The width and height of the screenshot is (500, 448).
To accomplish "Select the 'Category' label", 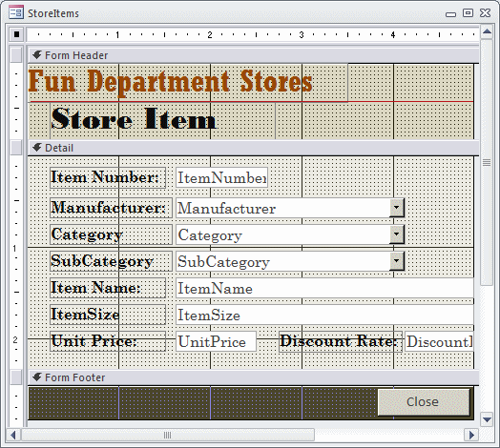I will point(111,234).
